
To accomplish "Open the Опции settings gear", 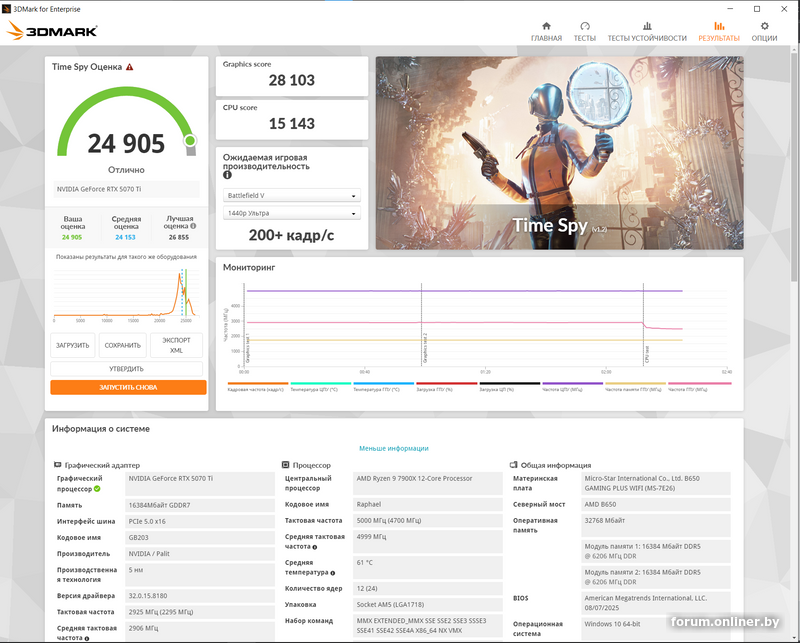I will (x=764, y=32).
